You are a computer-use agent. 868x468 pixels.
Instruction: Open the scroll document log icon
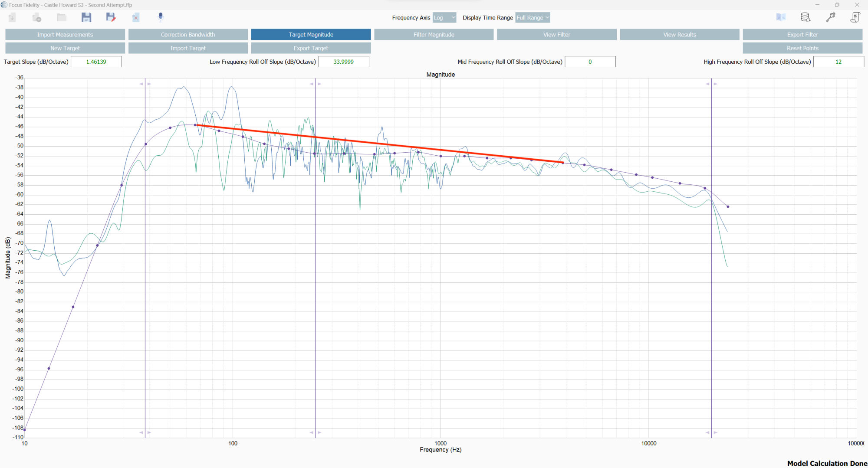[x=855, y=17]
